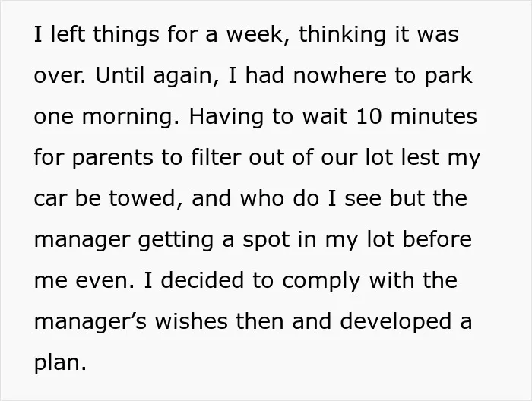Click the word "parents" in fourth line
The width and height of the screenshot is (532, 401).
point(112,159)
